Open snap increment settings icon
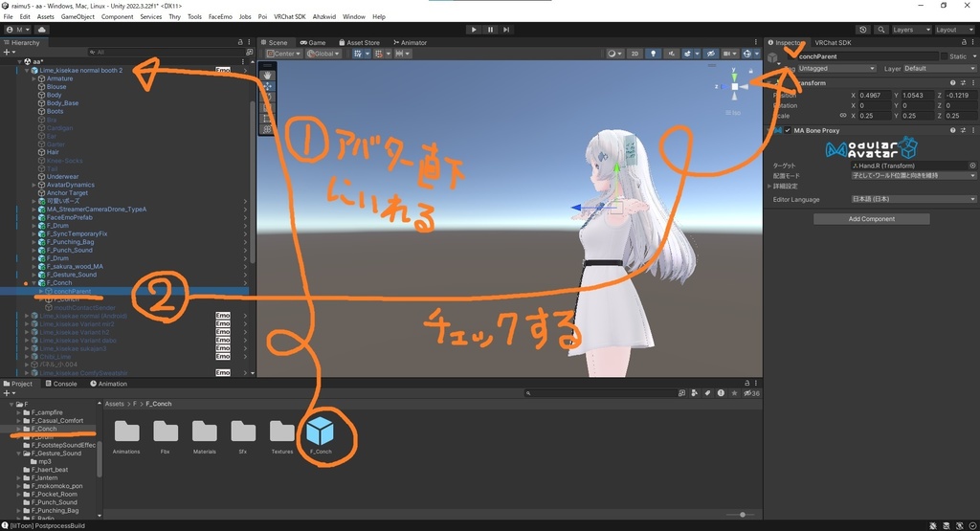Viewport: 980px width, 531px height. pyautogui.click(x=402, y=54)
